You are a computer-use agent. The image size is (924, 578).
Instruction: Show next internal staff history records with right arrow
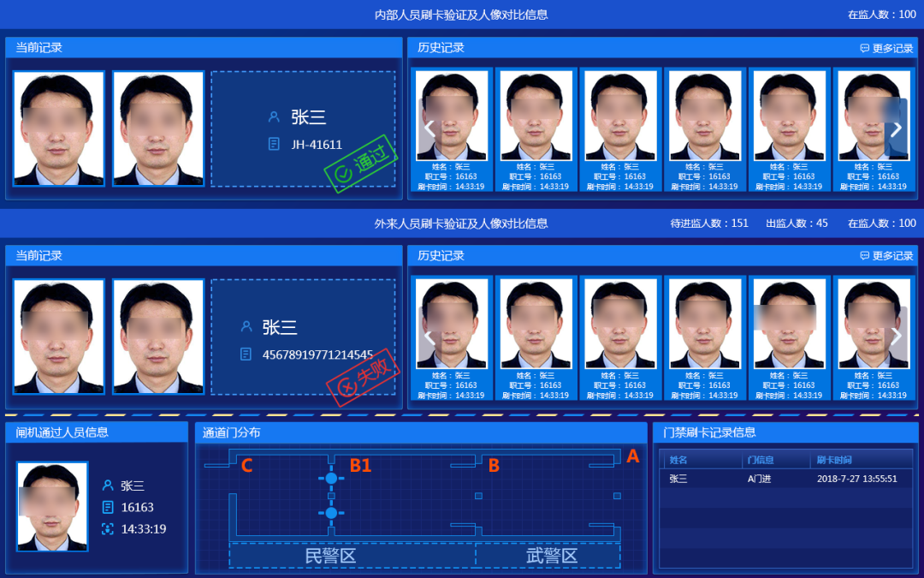click(x=896, y=128)
